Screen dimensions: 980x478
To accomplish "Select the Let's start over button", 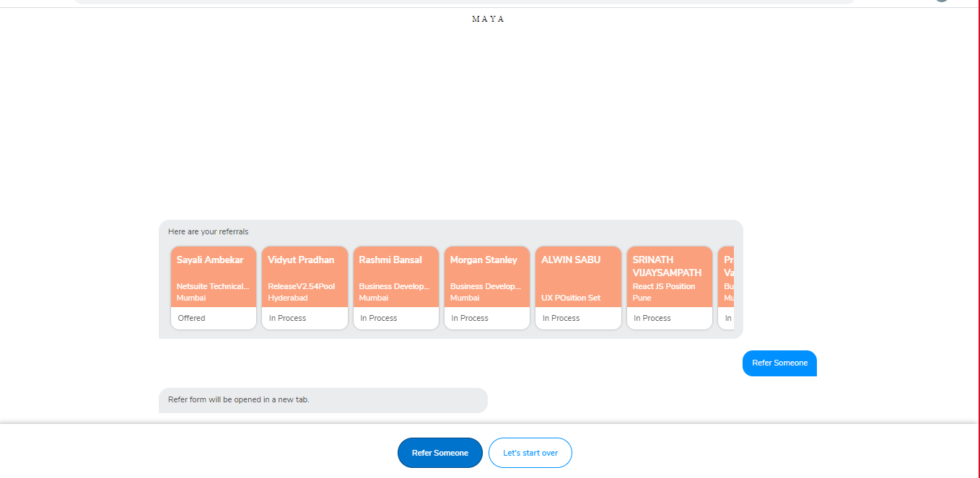I will (530, 452).
